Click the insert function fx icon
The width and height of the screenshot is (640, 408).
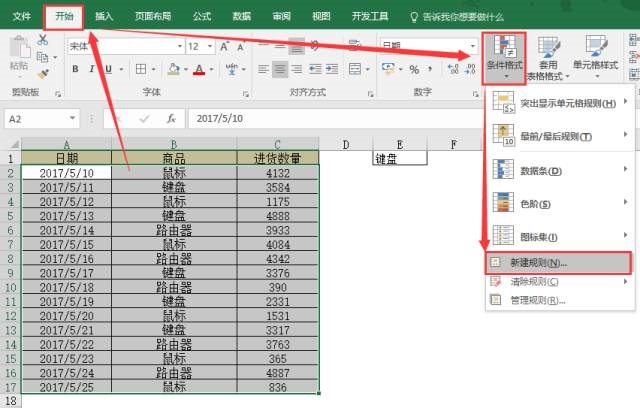point(171,118)
